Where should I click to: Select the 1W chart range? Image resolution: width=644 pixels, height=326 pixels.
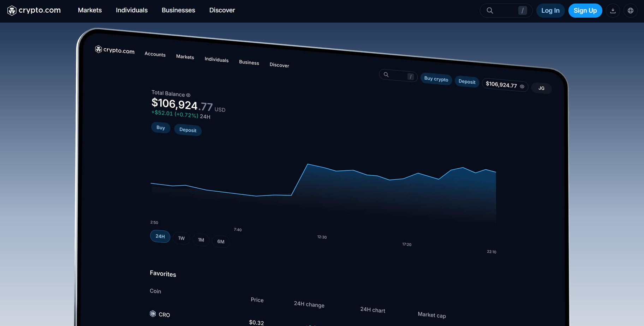(181, 238)
